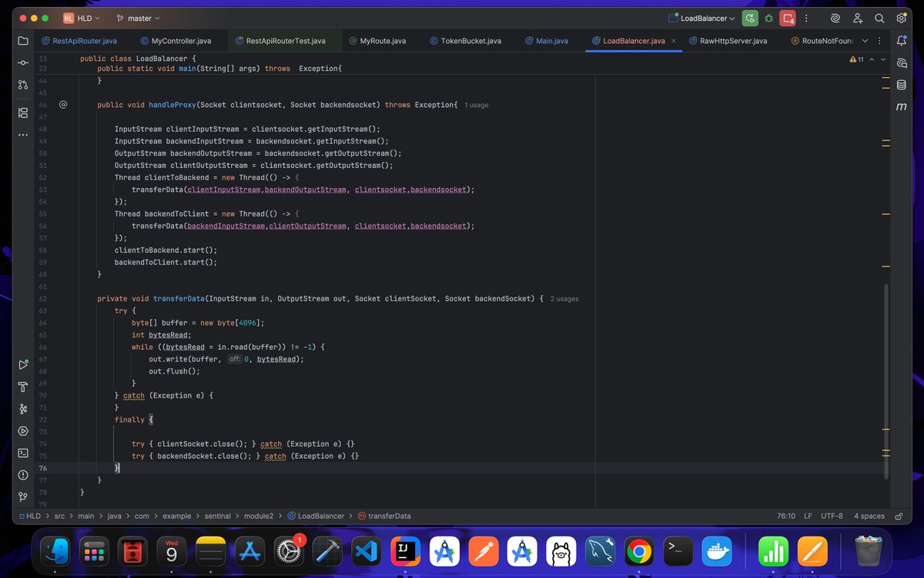This screenshot has width=924, height=578.
Task: Open the Structure tool window
Action: 23,113
